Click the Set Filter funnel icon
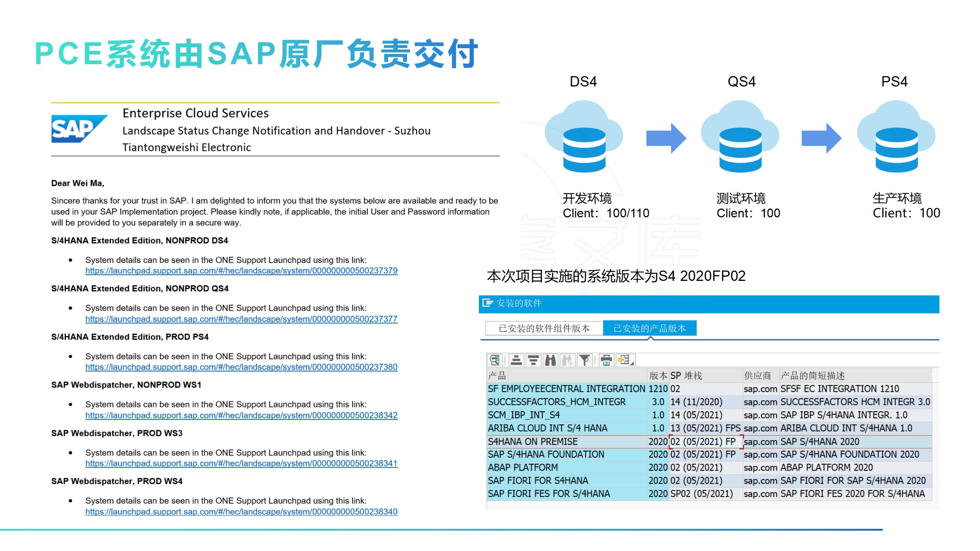The height and width of the screenshot is (551, 980). point(585,360)
